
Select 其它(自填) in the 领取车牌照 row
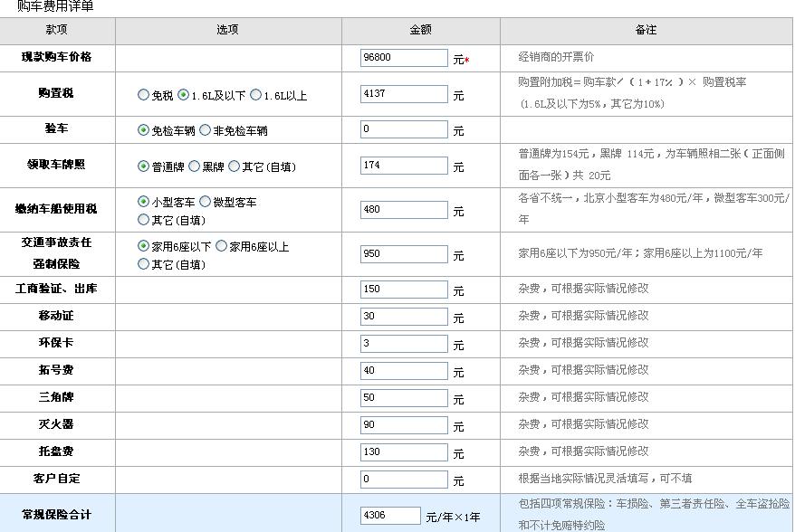(234, 166)
